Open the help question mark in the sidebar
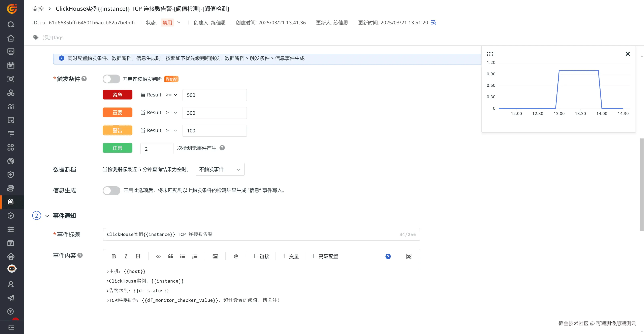 point(11,311)
